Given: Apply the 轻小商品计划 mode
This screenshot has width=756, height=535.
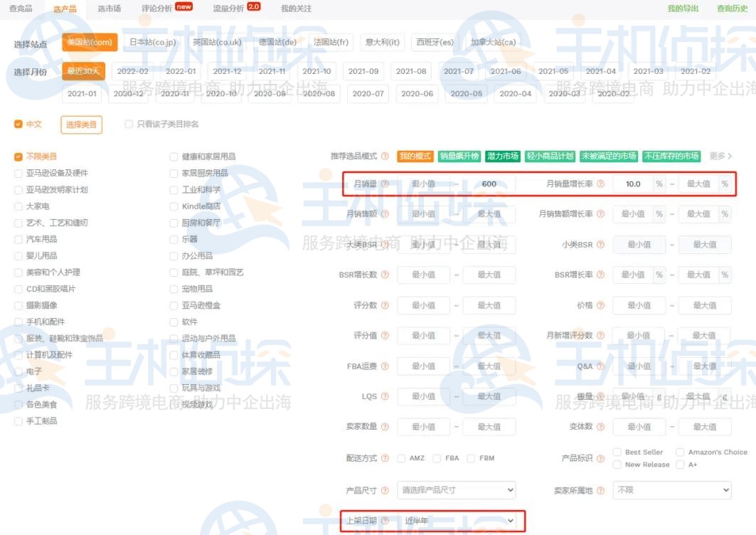Looking at the screenshot, I should [x=550, y=156].
